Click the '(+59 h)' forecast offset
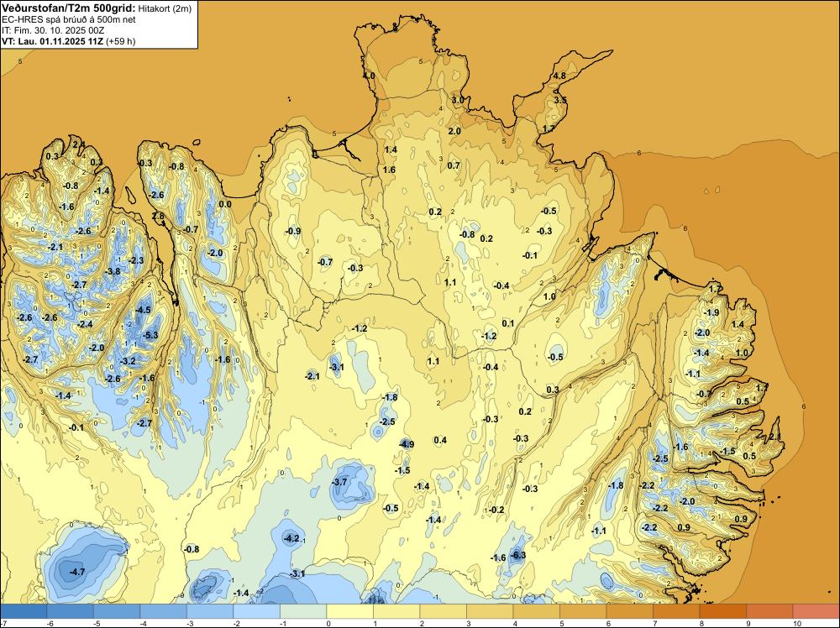The height and width of the screenshot is (628, 840). point(120,41)
